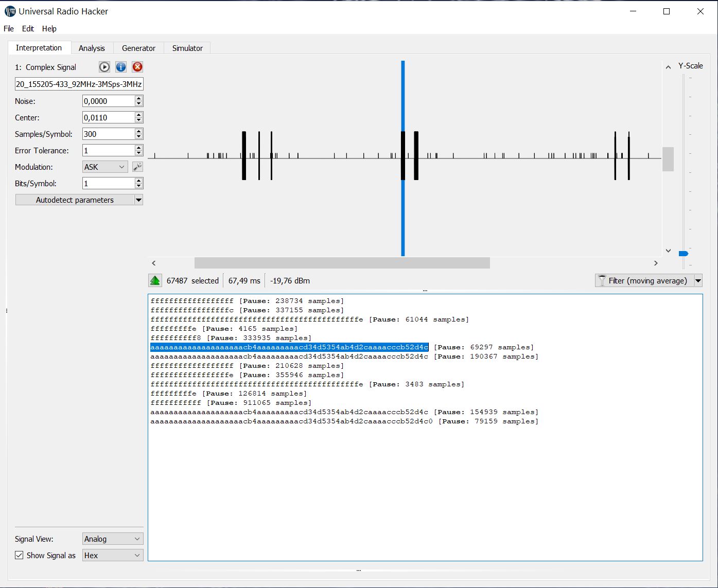Image resolution: width=718 pixels, height=588 pixels.
Task: Click the Bits/Symbol value field
Action: [108, 184]
